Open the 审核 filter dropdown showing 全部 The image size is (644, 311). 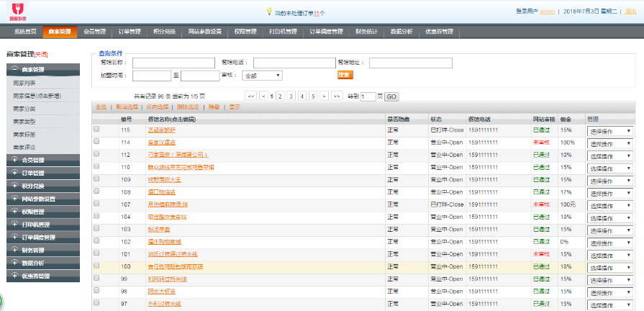coord(263,75)
